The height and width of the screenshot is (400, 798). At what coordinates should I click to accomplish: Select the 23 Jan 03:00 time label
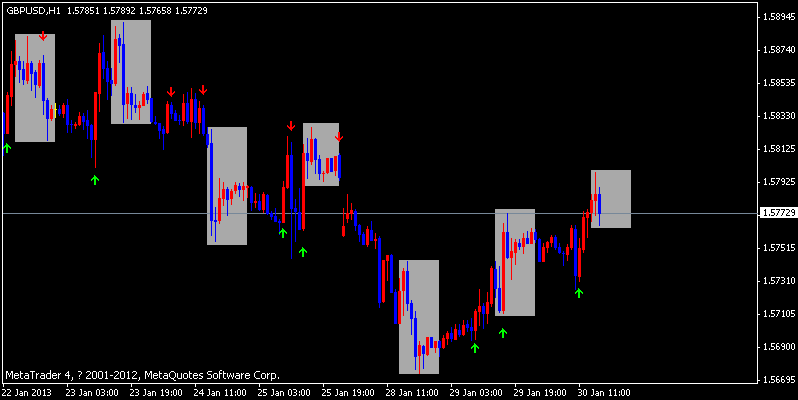(x=92, y=393)
